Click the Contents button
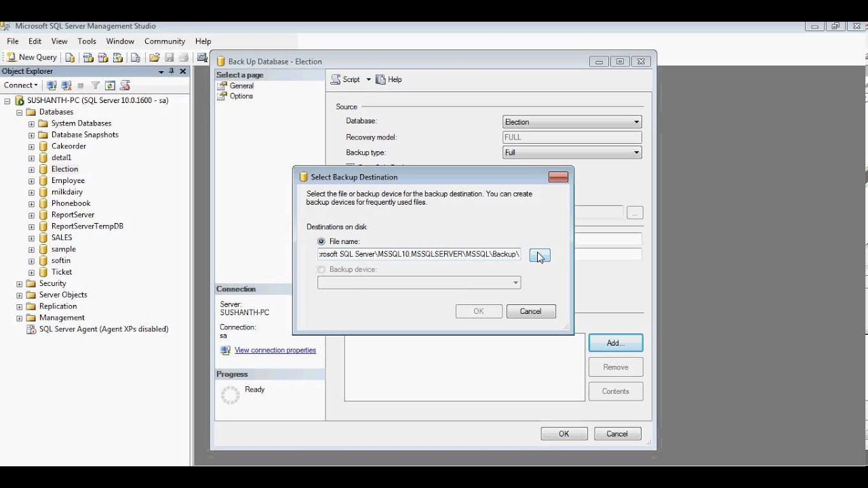This screenshot has width=868, height=488. [x=616, y=391]
